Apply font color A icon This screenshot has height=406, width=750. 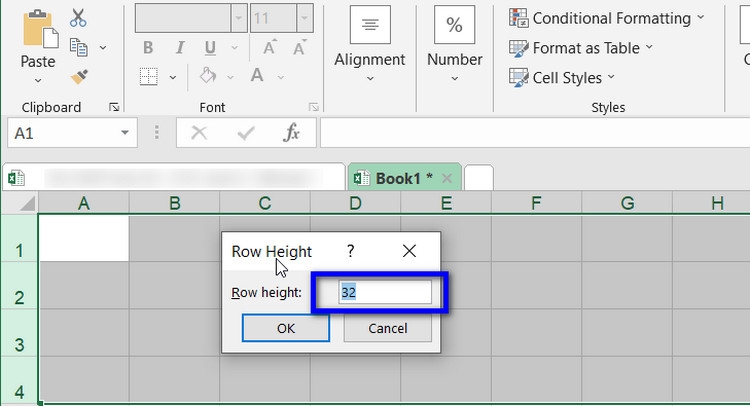click(x=257, y=76)
